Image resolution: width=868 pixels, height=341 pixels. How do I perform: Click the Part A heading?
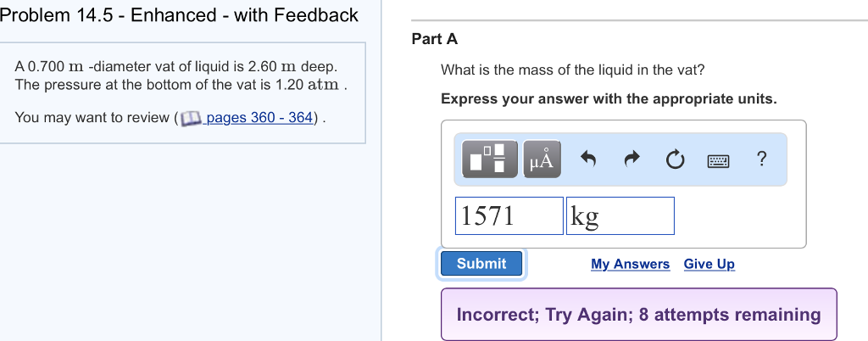click(x=434, y=39)
